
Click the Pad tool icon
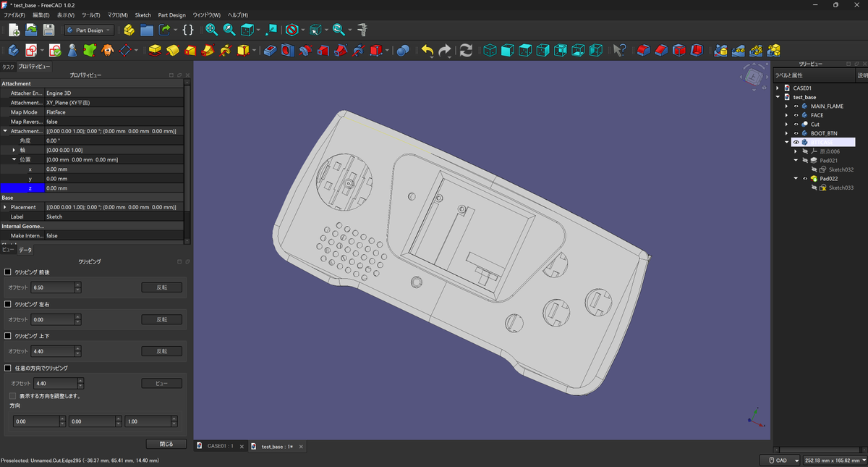click(154, 51)
